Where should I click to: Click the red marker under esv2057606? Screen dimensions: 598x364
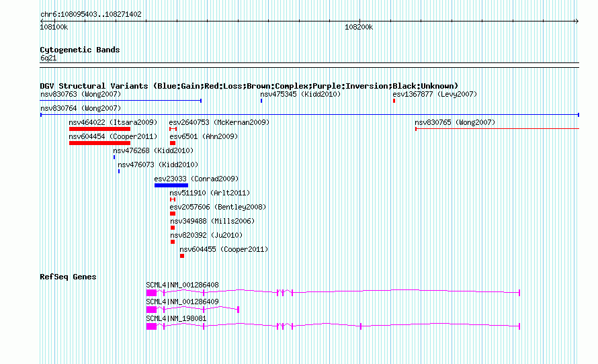173,214
